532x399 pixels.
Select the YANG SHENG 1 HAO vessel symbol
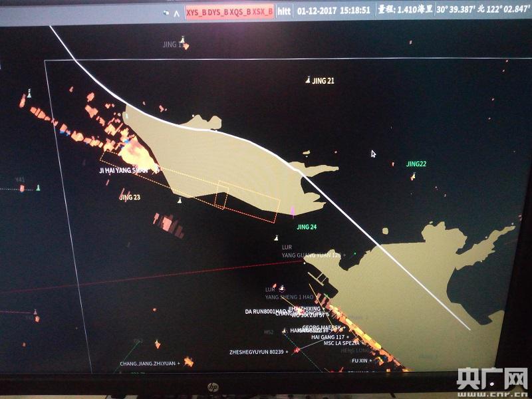[283, 289]
